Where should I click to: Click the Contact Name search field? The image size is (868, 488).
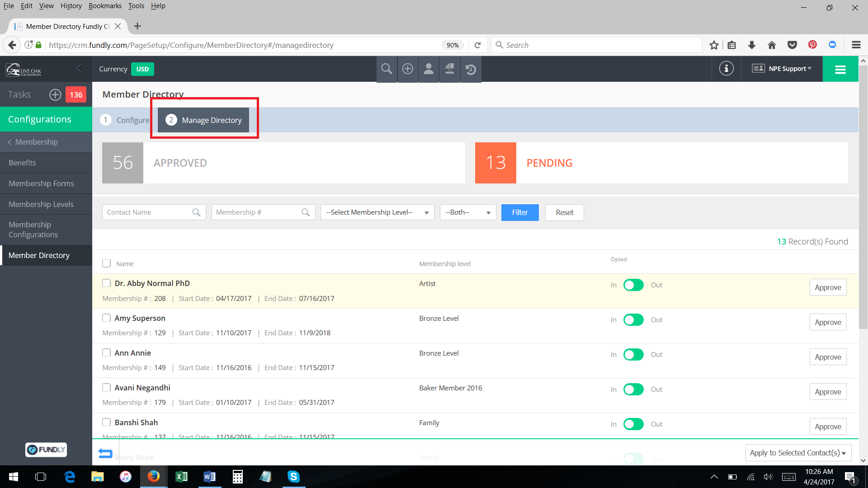coord(154,212)
